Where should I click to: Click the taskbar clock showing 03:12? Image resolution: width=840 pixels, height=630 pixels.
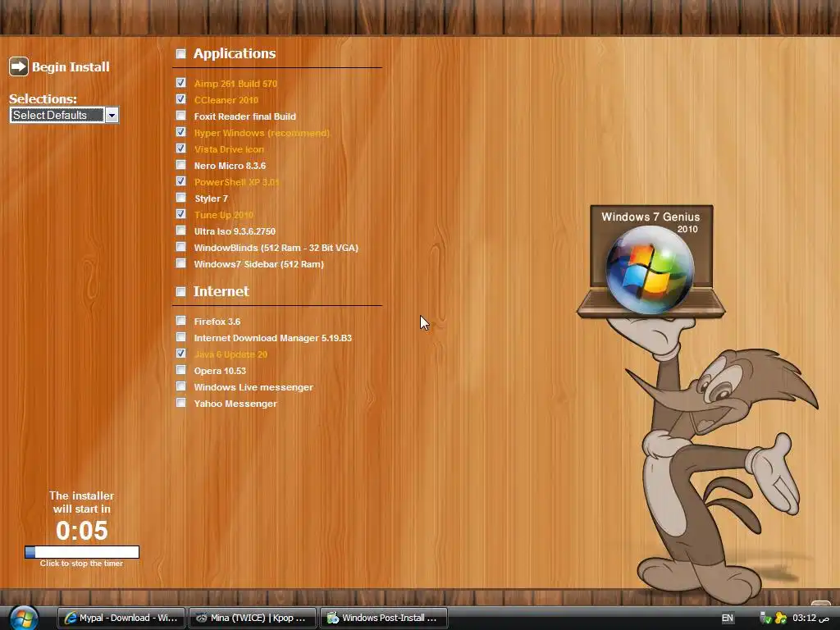[x=811, y=618]
